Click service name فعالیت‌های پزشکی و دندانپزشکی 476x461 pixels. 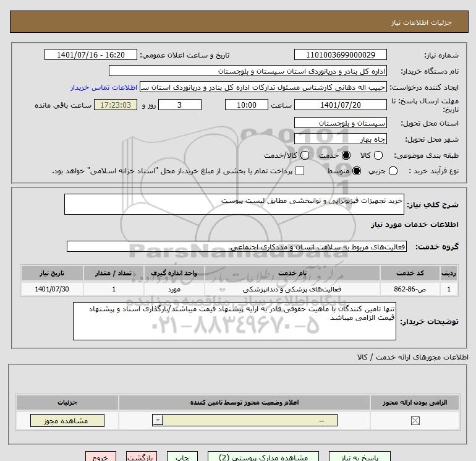coord(292,289)
